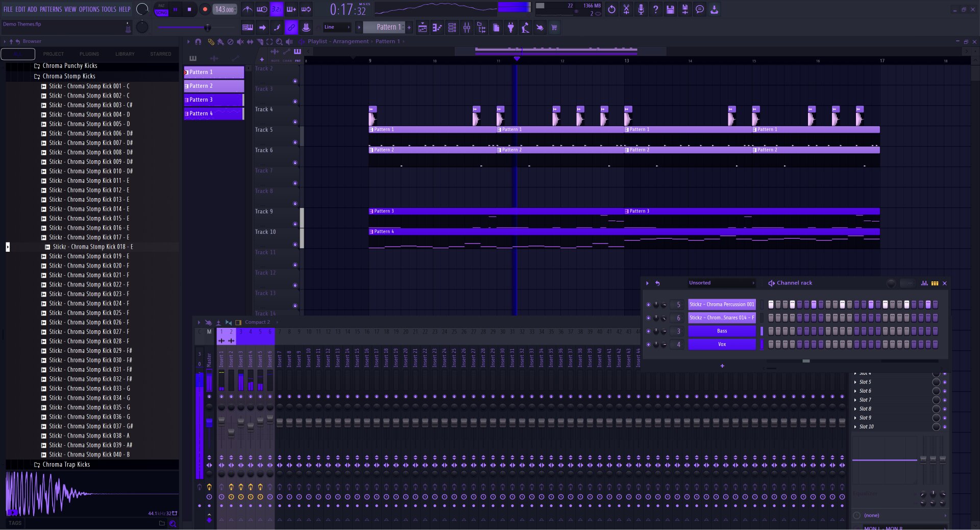Select the Zoom magnifier tool in Playlist
Screen dimensions: 980x530
click(x=279, y=42)
